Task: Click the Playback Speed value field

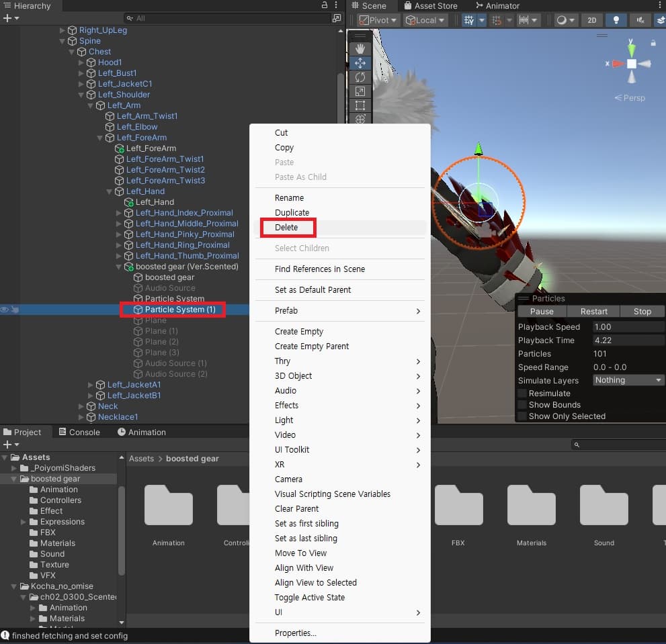Action: point(628,327)
